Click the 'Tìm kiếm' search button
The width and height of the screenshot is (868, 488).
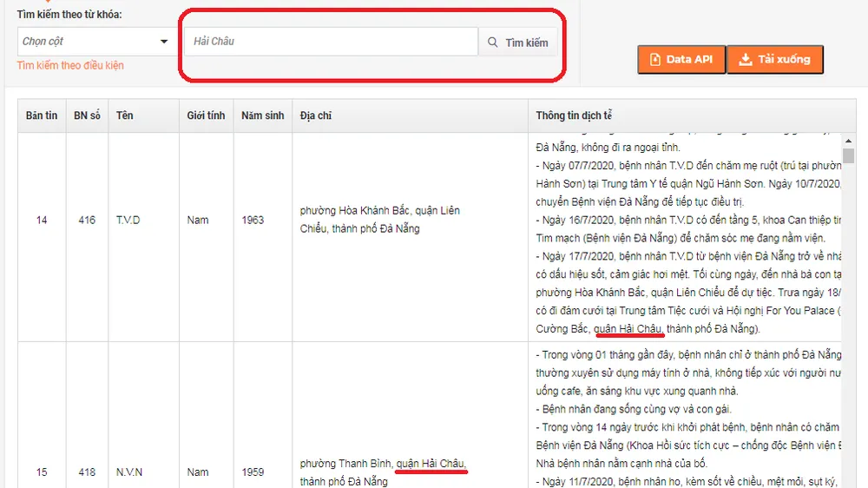click(517, 43)
